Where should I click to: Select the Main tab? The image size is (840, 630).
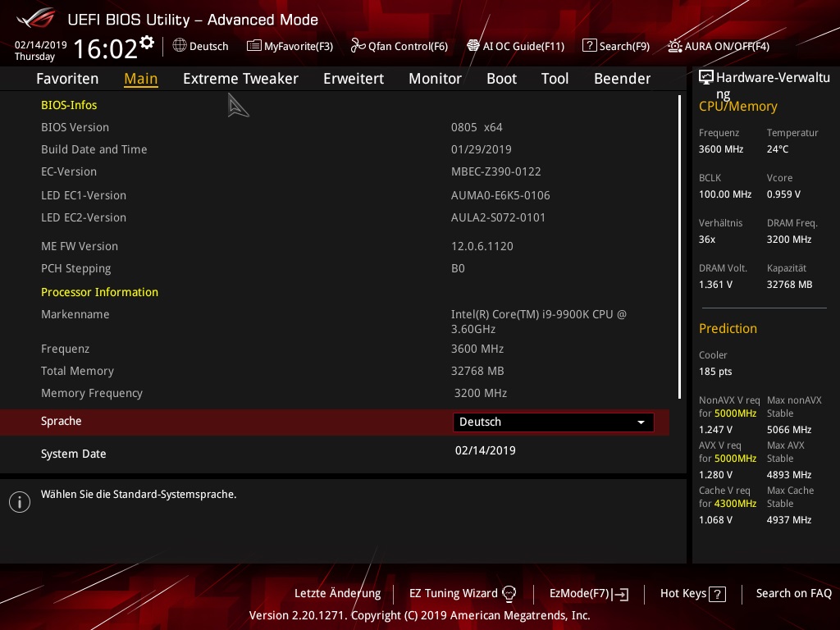point(141,79)
